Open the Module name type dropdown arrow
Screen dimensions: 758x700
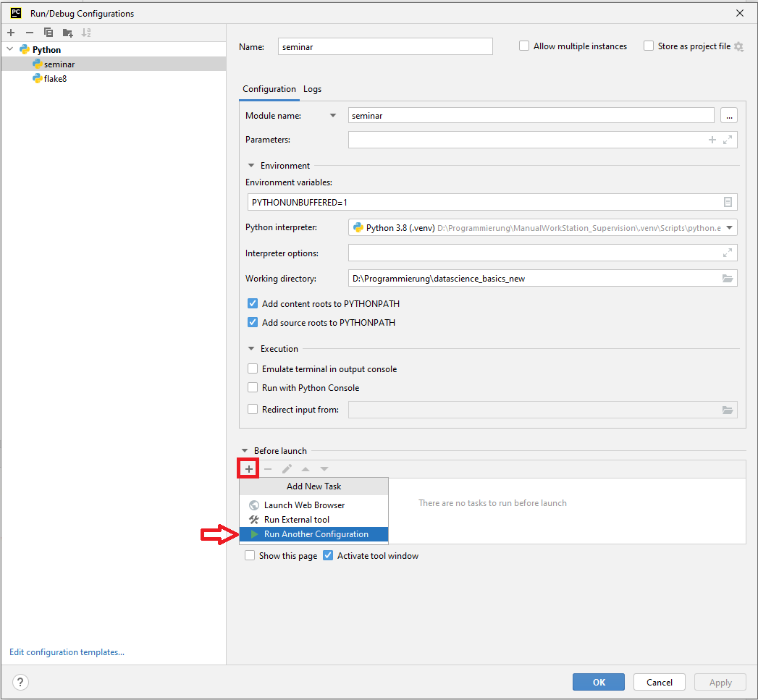click(x=333, y=116)
